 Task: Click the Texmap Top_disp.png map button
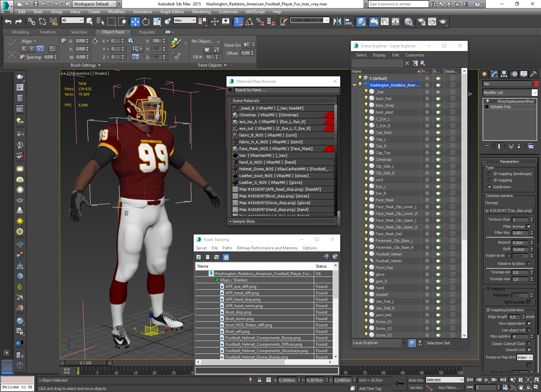509,211
